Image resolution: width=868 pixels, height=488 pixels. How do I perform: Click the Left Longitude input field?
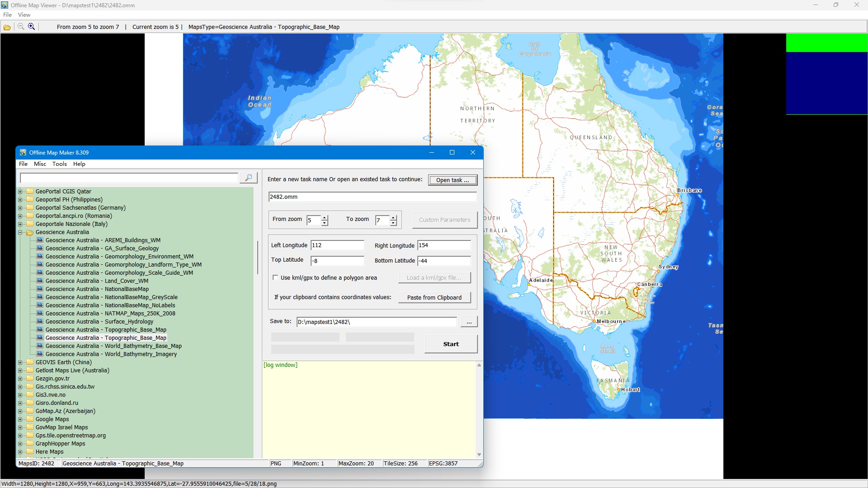pyautogui.click(x=337, y=245)
